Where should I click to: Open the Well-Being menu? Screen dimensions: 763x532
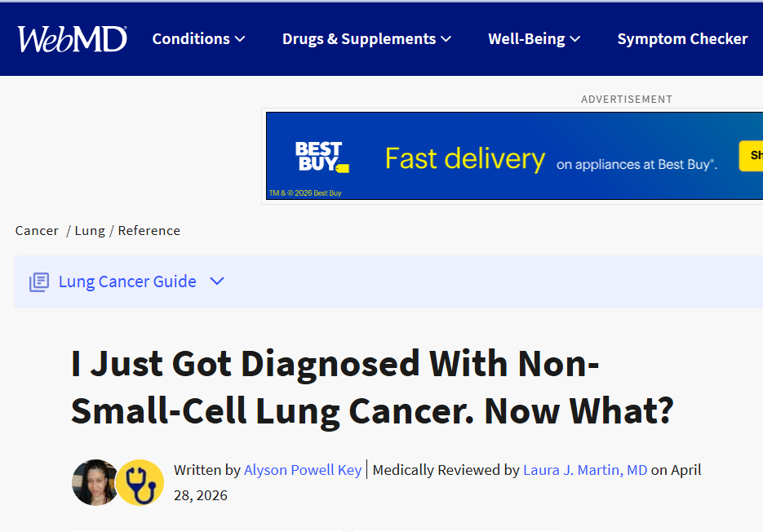tap(526, 39)
